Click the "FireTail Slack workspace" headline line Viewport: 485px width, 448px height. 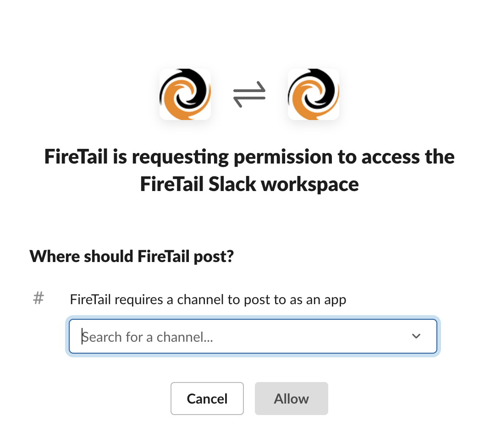click(249, 184)
